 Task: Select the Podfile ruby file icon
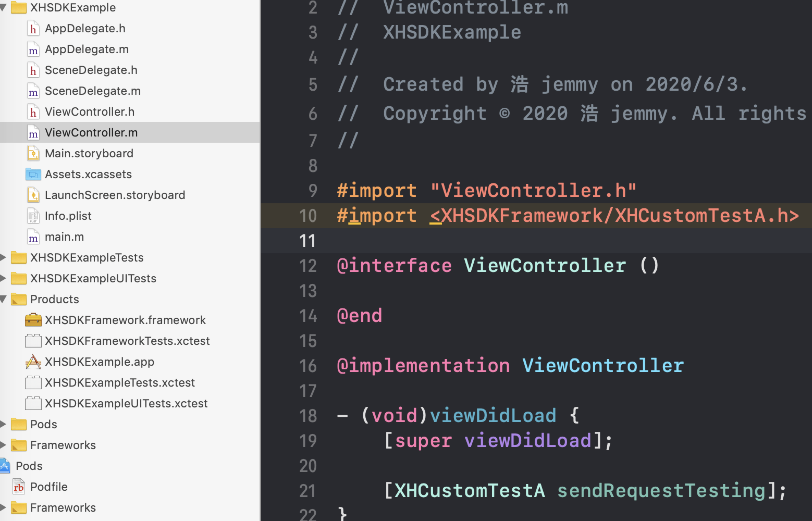click(19, 487)
